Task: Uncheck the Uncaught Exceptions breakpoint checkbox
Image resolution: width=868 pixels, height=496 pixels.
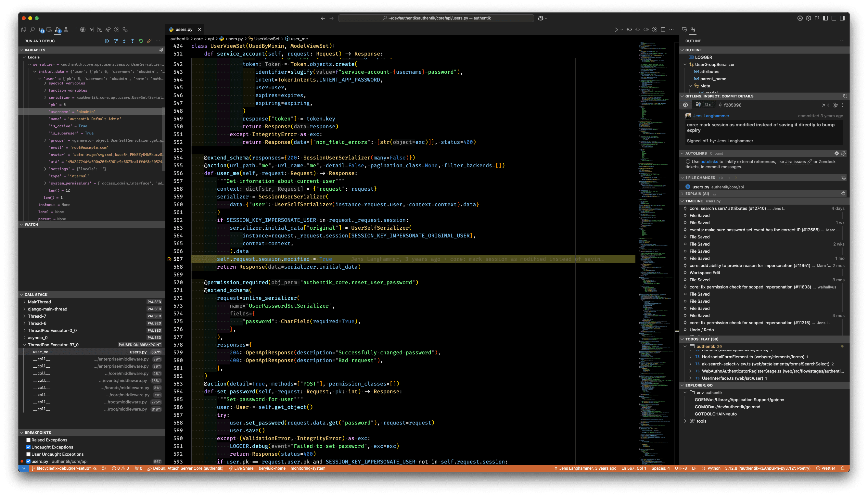Action: 29,447
